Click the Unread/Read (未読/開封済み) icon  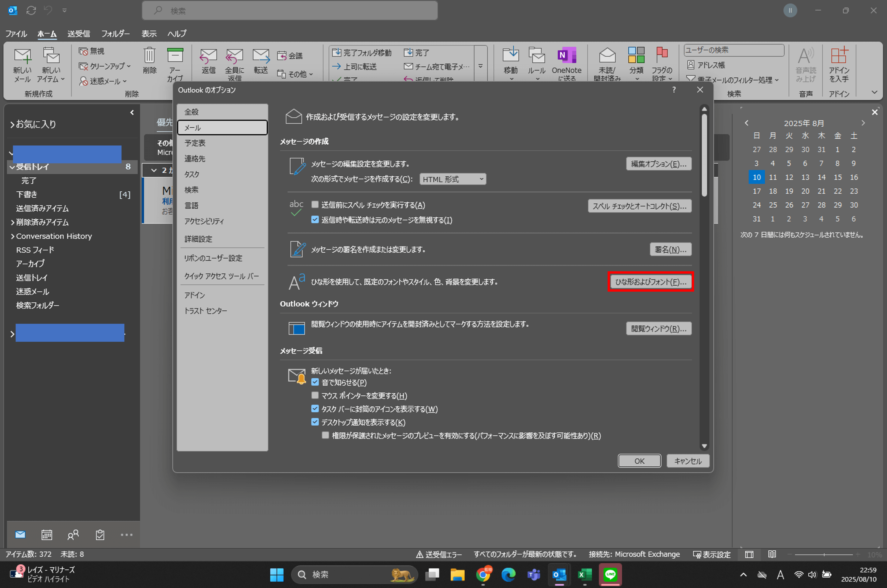[x=607, y=56]
